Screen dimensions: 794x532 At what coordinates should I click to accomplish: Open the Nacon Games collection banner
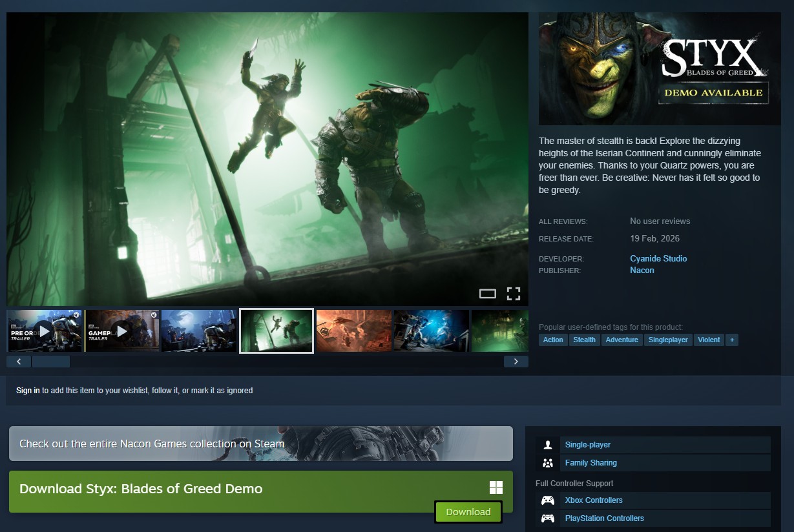coord(261,444)
